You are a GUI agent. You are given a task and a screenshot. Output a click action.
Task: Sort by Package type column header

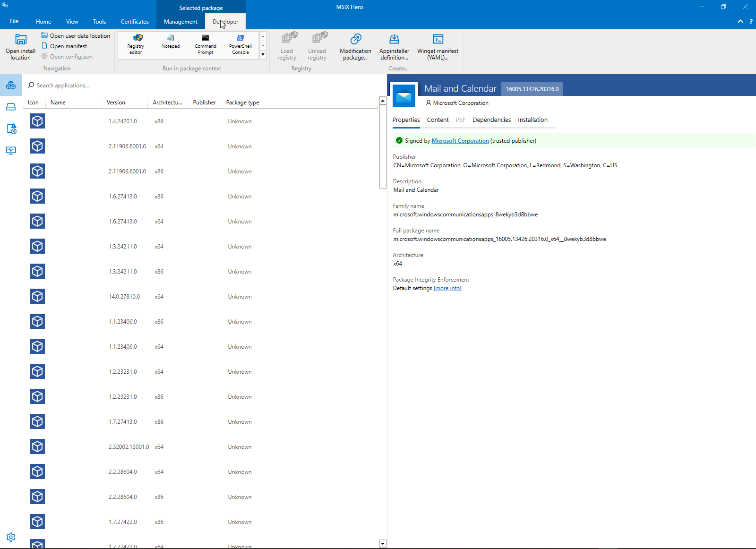coord(242,103)
